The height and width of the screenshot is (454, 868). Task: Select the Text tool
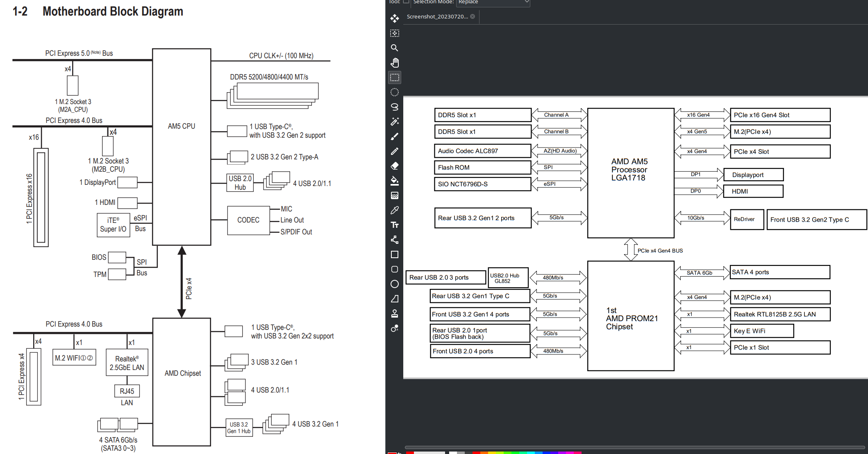click(395, 225)
